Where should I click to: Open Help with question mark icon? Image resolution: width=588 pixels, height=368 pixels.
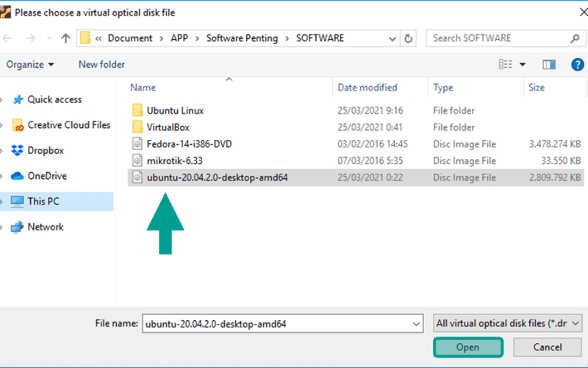point(577,65)
